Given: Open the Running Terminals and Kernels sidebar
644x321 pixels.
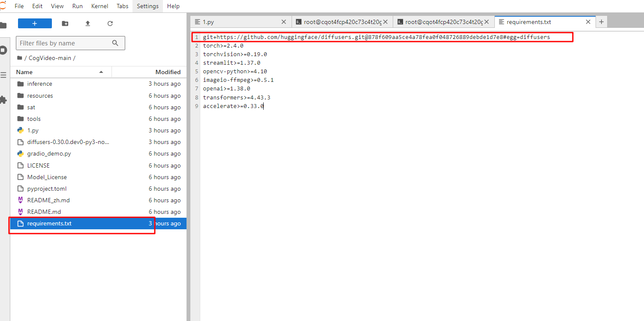Looking at the screenshot, I should click(x=3, y=50).
